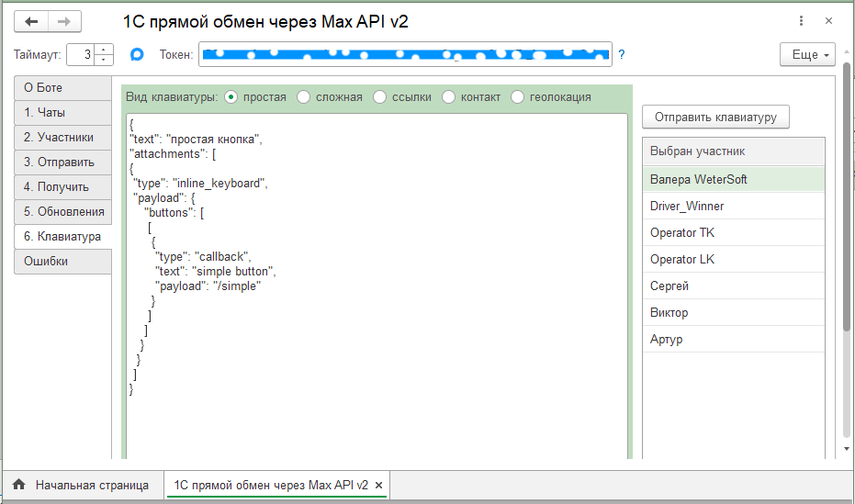Click the '"type": "inline_keyboard"' line
This screenshot has width=855, height=504.
click(x=200, y=184)
